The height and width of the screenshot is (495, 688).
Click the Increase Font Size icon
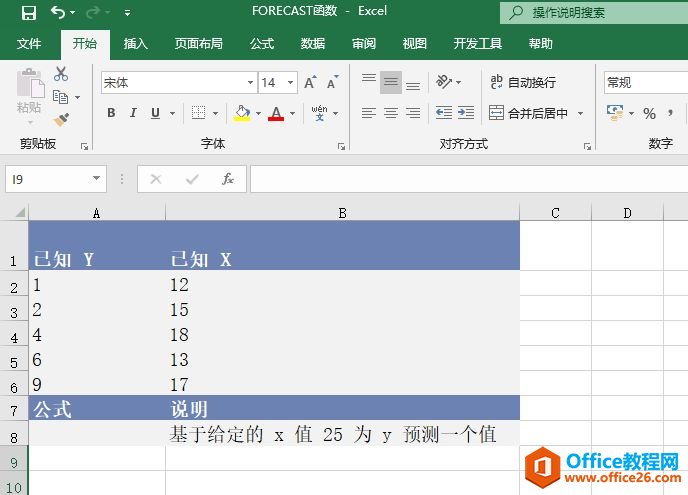[310, 82]
